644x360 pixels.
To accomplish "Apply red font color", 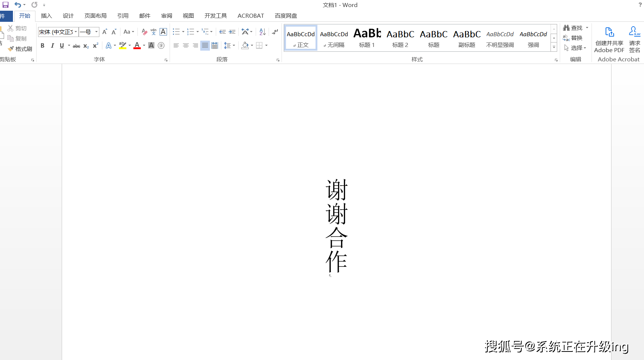I will (x=137, y=45).
